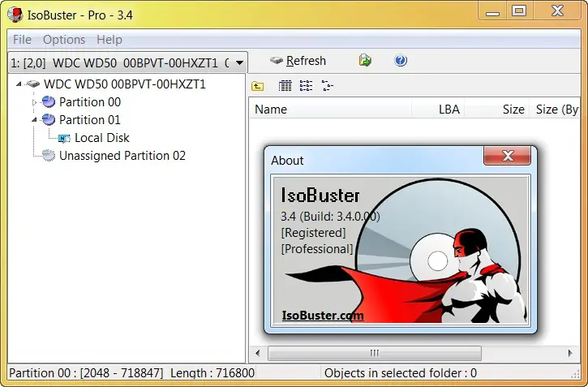The image size is (588, 387).
Task: Select Unassigned Partition 02 in tree
Action: (122, 156)
